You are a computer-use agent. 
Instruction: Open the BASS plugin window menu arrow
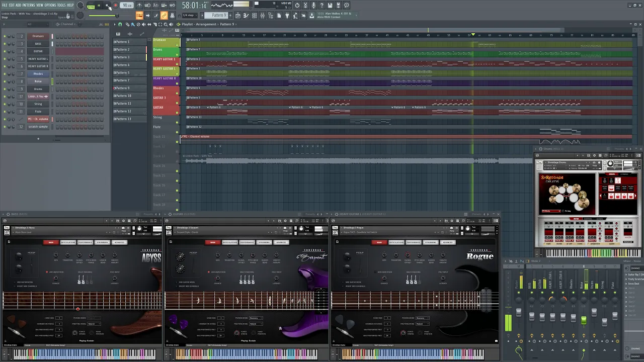(3, 214)
